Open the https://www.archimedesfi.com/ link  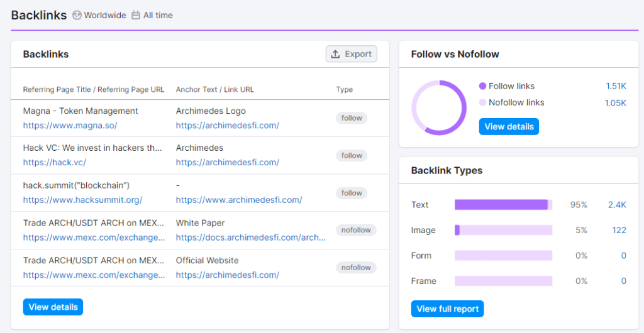(239, 200)
